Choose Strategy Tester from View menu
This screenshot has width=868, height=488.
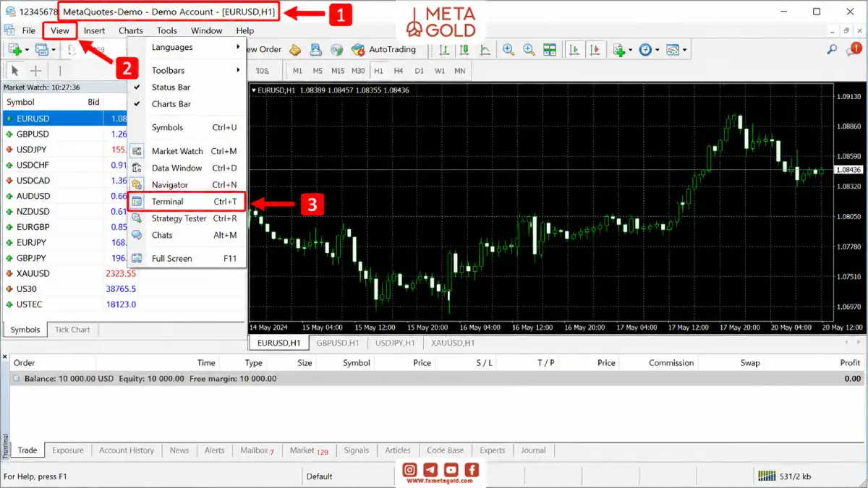187,218
